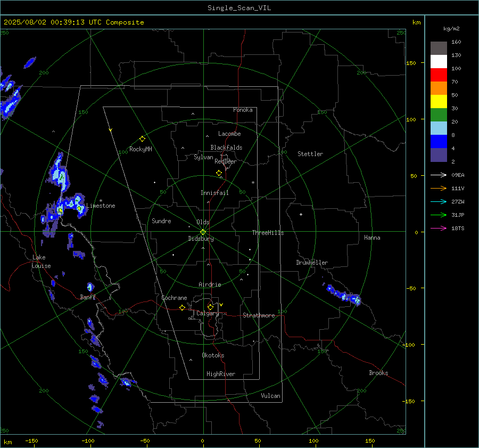Click the Limestone label

pyautogui.click(x=101, y=206)
